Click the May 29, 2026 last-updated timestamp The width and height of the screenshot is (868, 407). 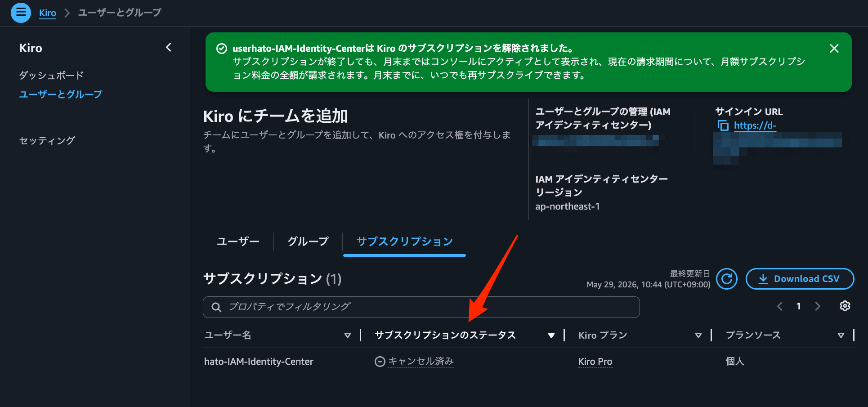(x=649, y=285)
